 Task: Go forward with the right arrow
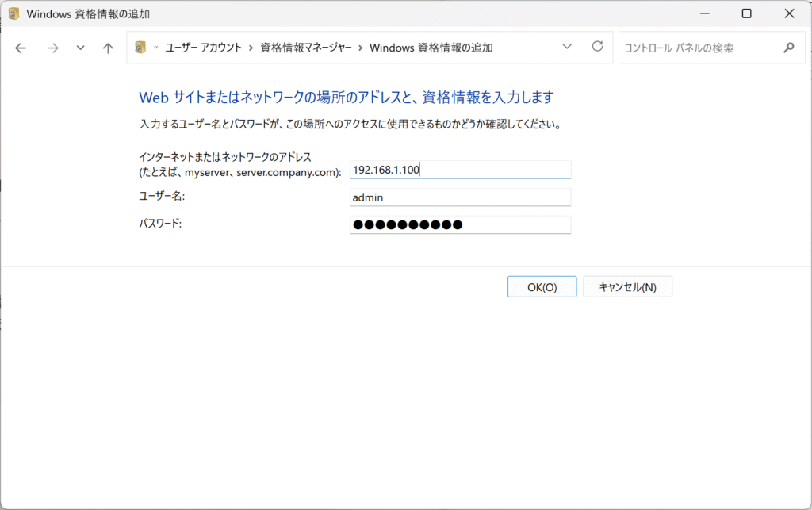[52, 48]
